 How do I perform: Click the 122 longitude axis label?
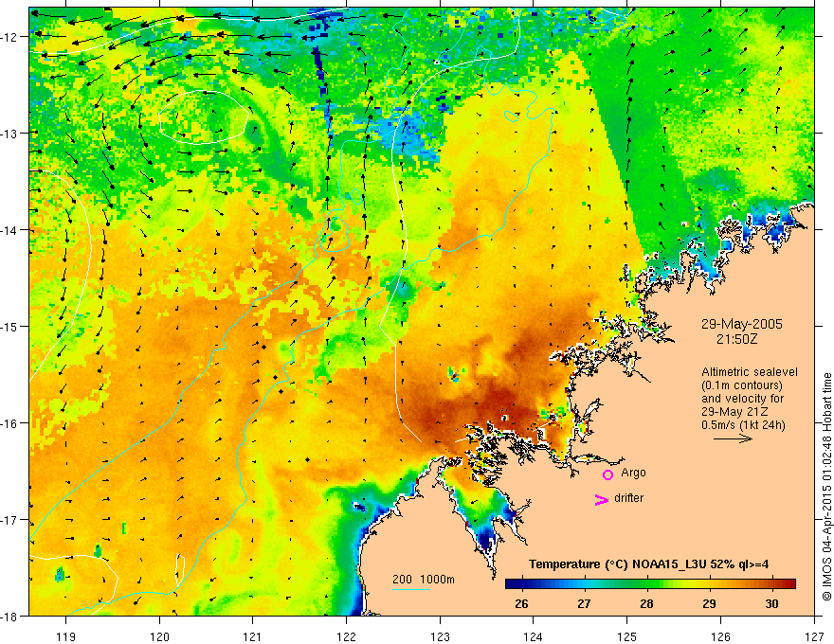click(x=346, y=636)
